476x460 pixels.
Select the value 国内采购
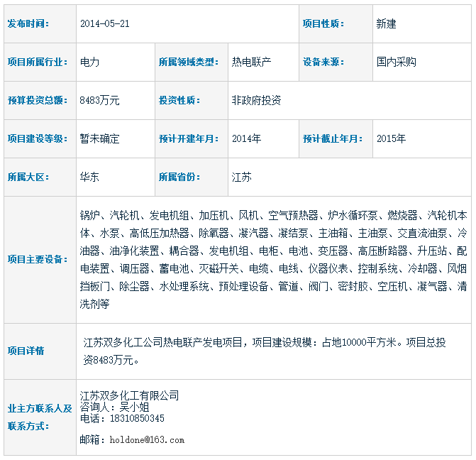[x=396, y=62]
